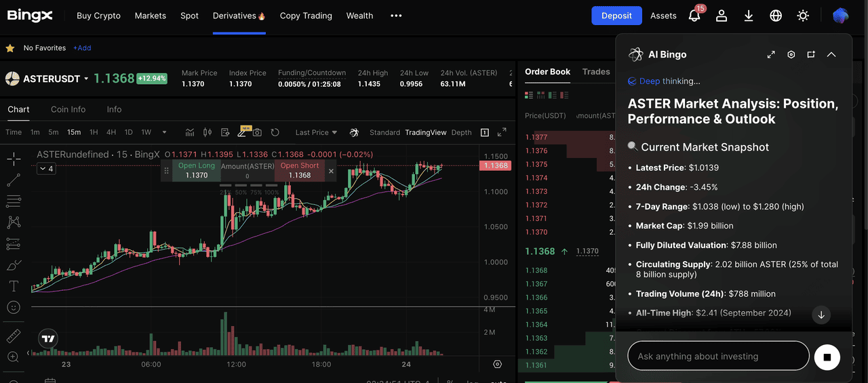Collapse the AI Bingo panel
Image resolution: width=868 pixels, height=383 pixels.
point(831,55)
